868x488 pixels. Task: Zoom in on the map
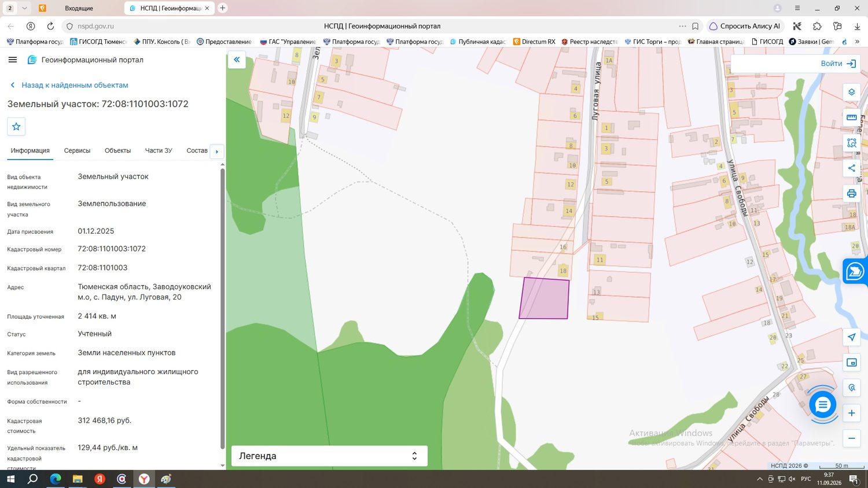(x=851, y=413)
